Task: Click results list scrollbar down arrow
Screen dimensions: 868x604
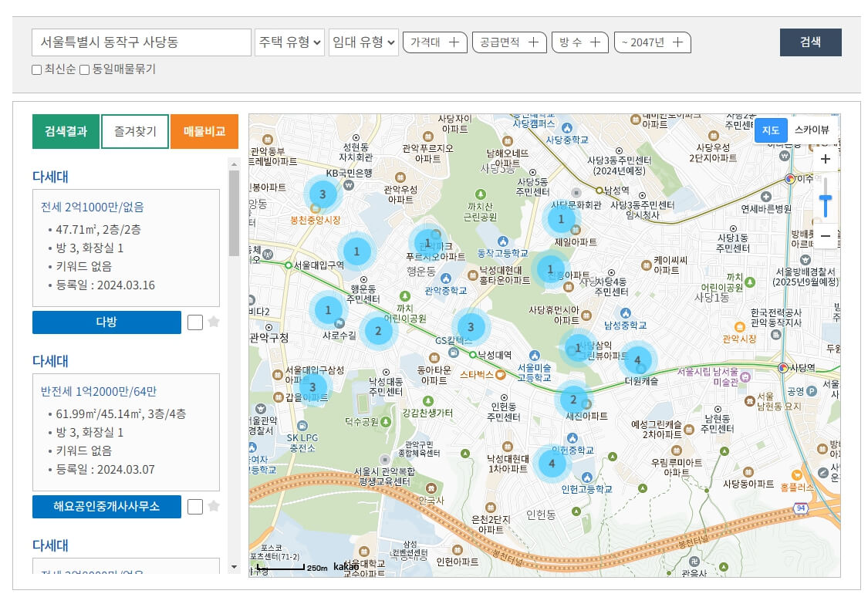Action: coord(234,567)
